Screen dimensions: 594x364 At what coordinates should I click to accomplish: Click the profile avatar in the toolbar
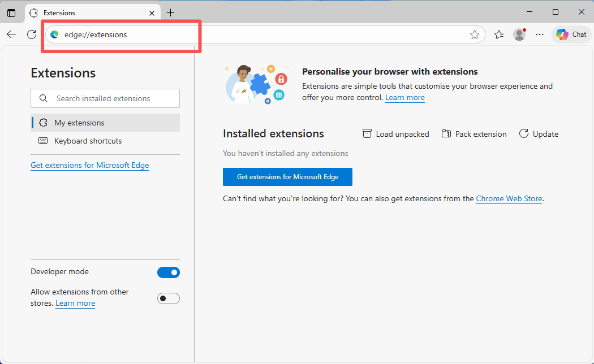pyautogui.click(x=519, y=34)
